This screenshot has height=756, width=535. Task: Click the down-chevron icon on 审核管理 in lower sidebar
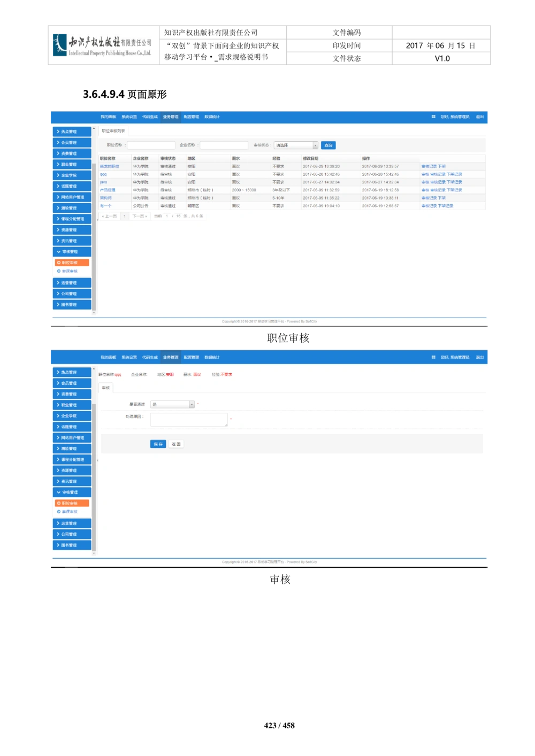coord(58,492)
